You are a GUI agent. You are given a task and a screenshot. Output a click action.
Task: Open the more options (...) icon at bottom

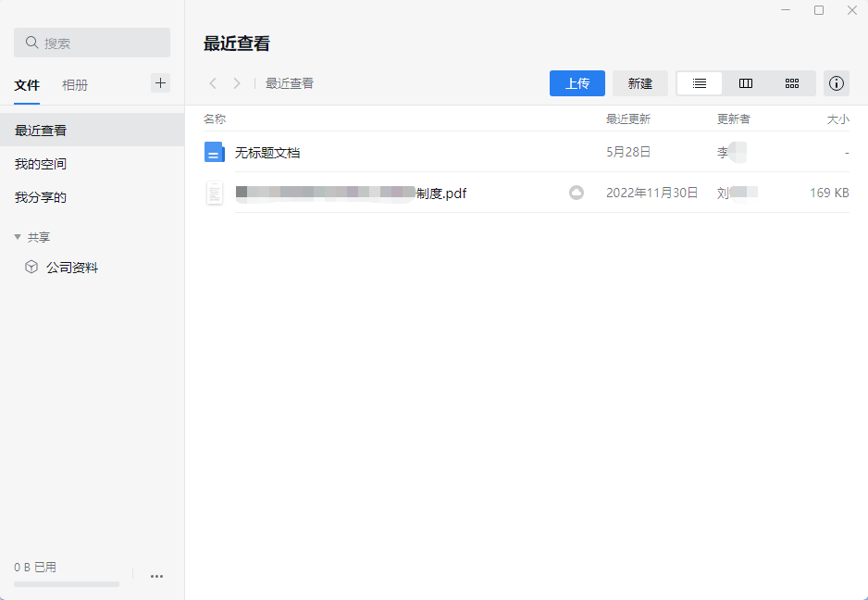(156, 576)
